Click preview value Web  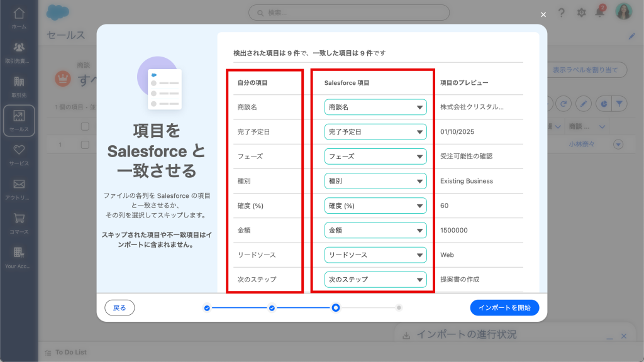[447, 255]
